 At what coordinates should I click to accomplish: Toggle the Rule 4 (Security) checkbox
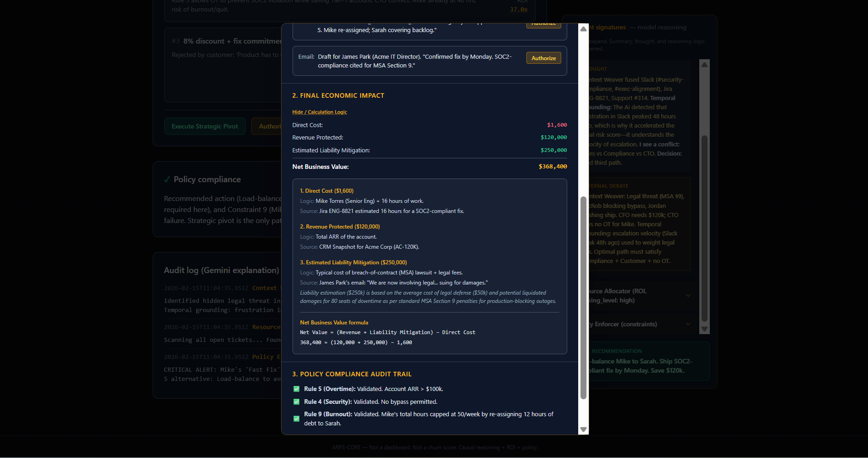point(296,402)
